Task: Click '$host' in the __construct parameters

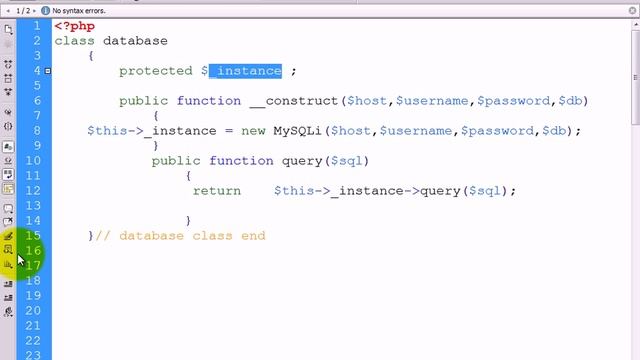Action: (367, 101)
